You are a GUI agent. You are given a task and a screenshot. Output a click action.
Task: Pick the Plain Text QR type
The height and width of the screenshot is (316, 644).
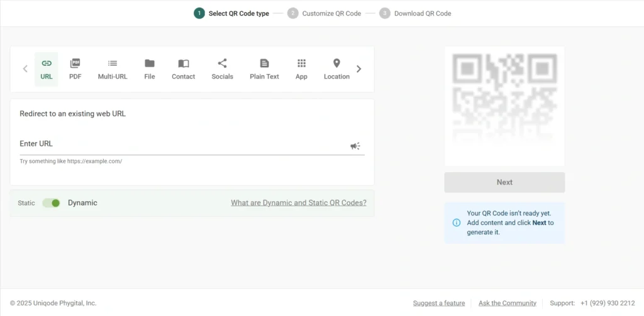(265, 69)
